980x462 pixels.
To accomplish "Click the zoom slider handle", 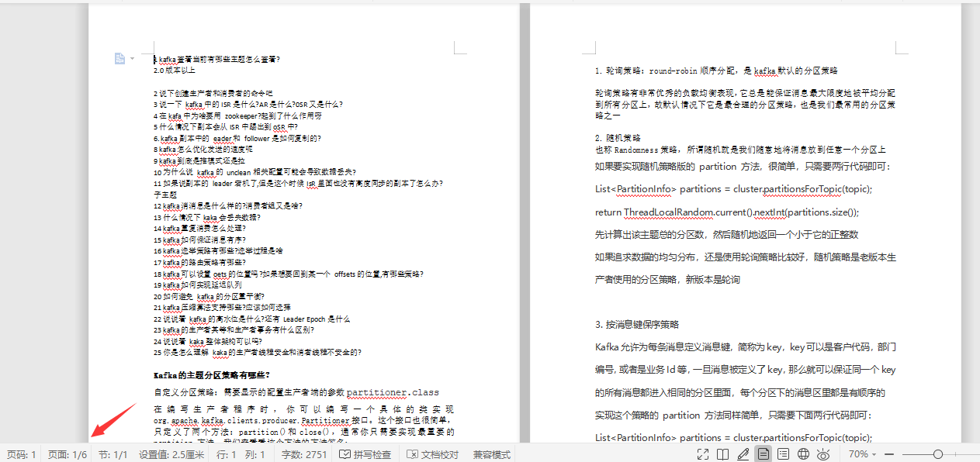I will pos(938,454).
